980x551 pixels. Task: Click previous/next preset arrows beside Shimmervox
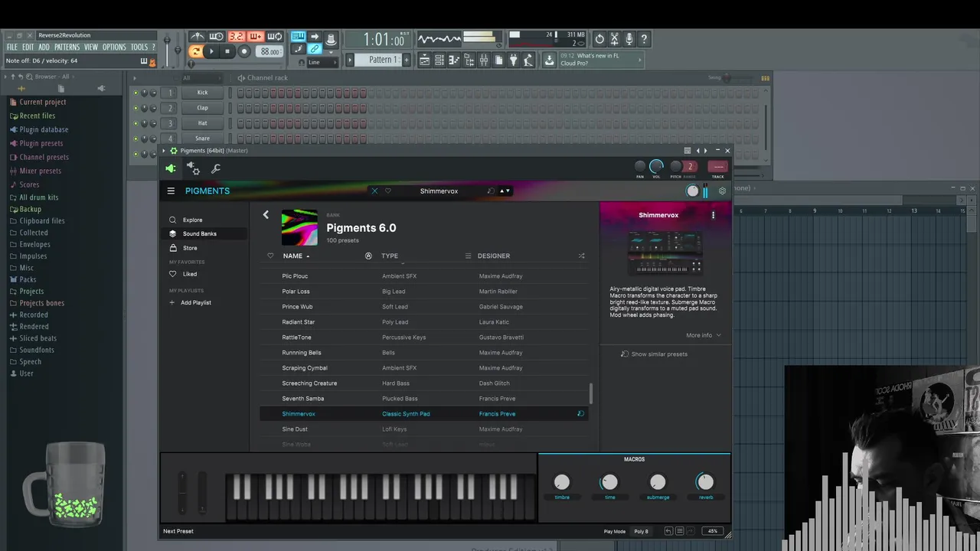point(505,191)
